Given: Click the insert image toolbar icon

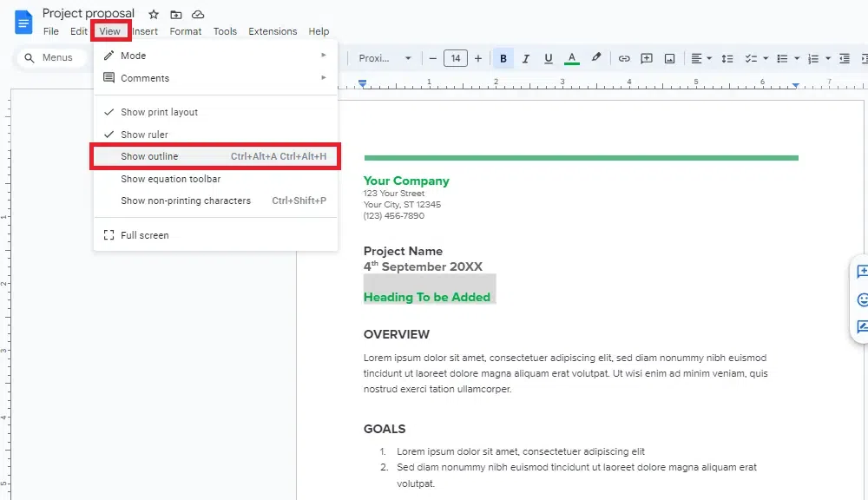Looking at the screenshot, I should 670,58.
